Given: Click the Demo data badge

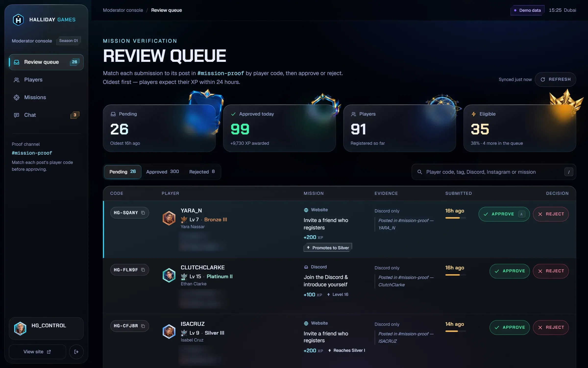Looking at the screenshot, I should [527, 10].
